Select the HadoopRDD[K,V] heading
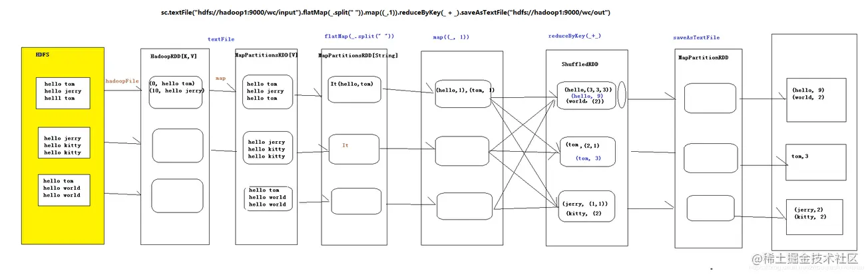This screenshot has width=868, height=275. pyautogui.click(x=173, y=57)
